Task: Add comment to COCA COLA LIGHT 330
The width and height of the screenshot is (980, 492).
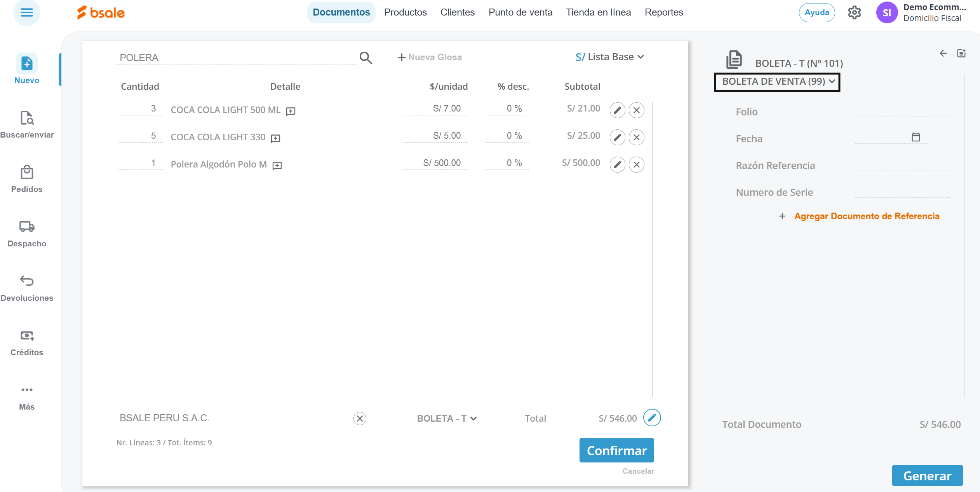Action: (x=275, y=138)
